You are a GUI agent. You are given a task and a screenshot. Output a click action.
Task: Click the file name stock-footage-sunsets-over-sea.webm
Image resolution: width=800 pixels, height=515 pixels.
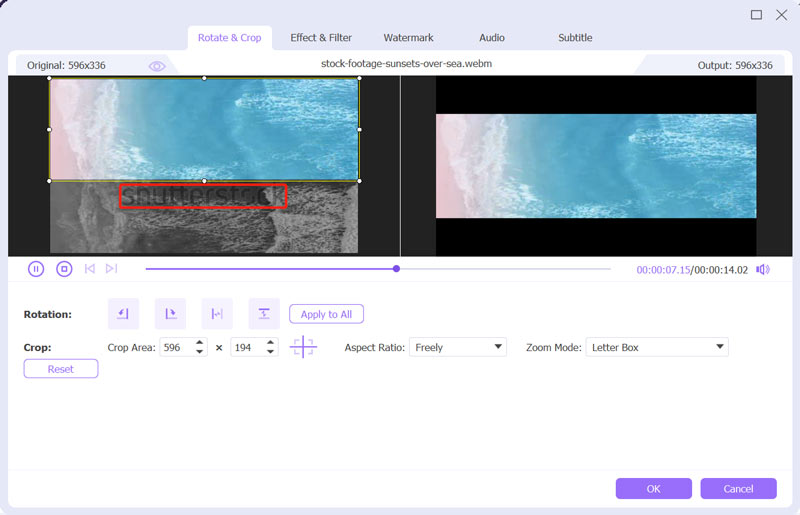tap(407, 64)
